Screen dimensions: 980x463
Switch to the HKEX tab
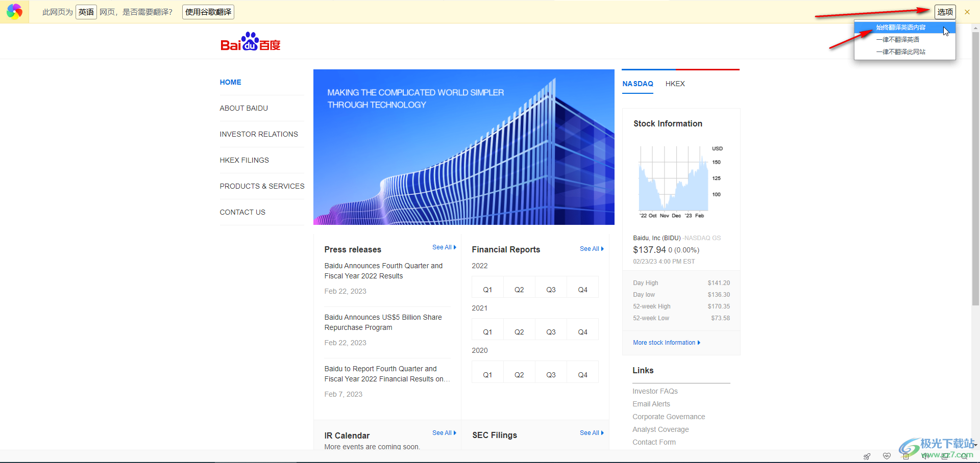(675, 84)
